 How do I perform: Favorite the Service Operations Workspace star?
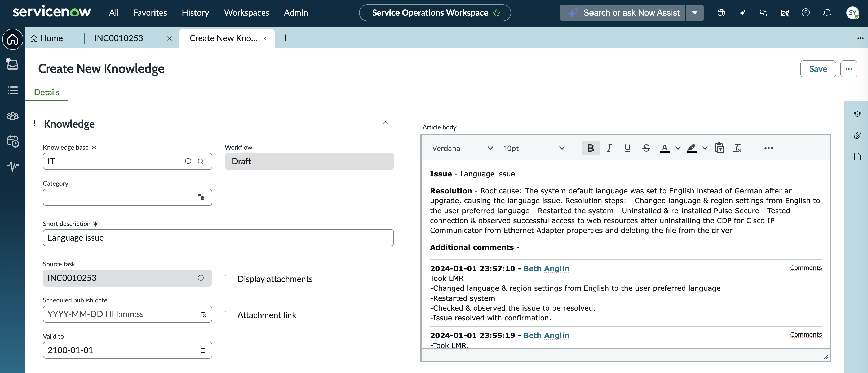pyautogui.click(x=496, y=13)
